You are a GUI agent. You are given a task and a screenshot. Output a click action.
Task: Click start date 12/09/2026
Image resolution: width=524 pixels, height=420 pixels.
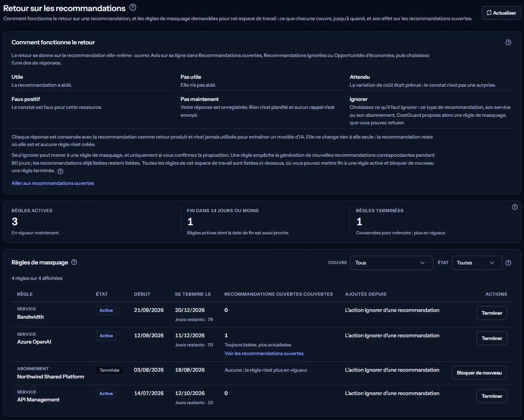point(149,336)
